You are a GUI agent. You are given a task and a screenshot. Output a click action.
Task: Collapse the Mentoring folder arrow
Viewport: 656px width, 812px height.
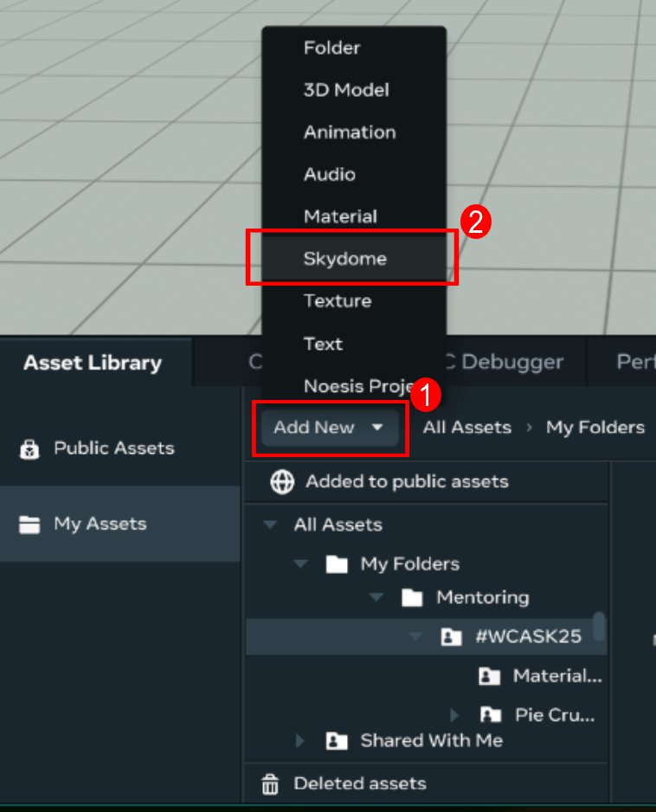tap(377, 597)
